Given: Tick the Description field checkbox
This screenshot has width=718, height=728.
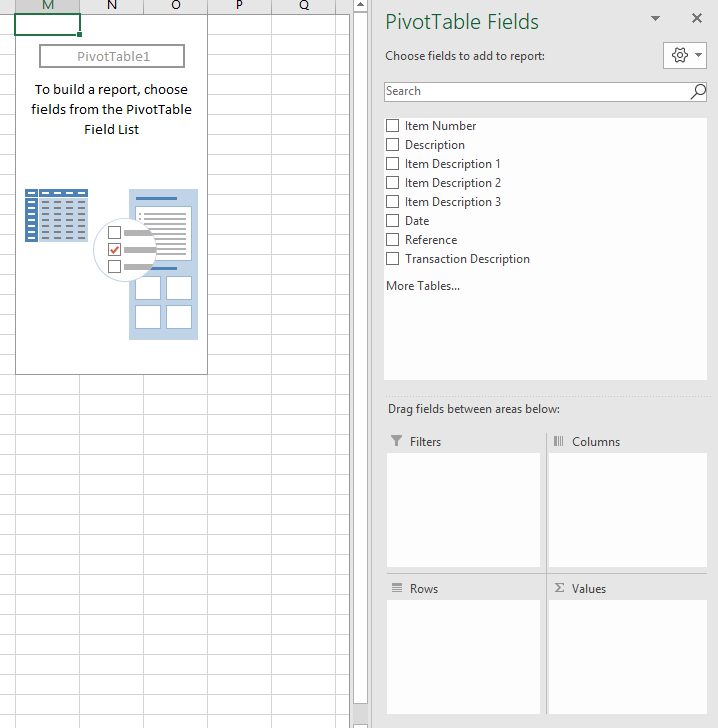Looking at the screenshot, I should 392,145.
